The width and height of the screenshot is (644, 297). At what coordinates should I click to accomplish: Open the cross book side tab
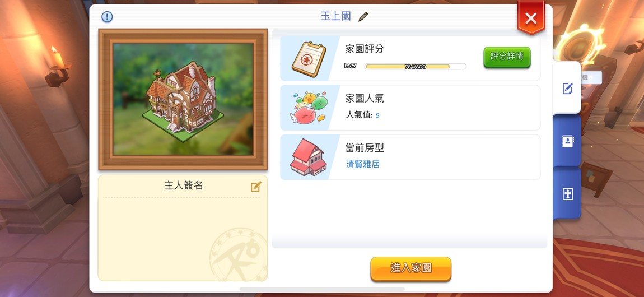click(x=567, y=194)
